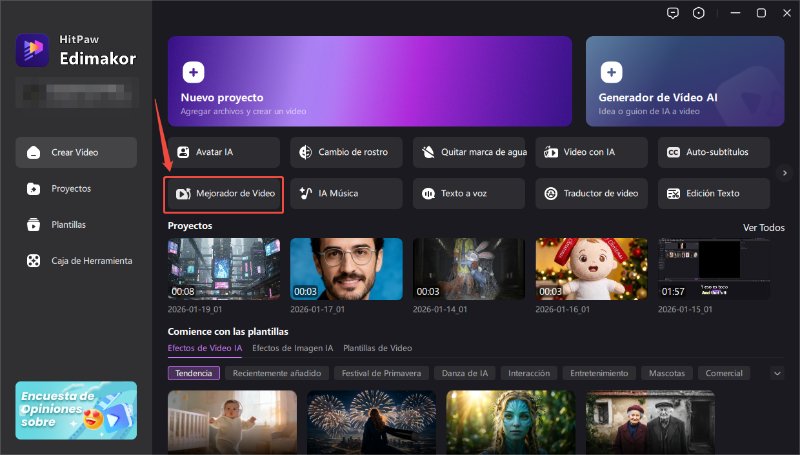Launch the IA Música tool
This screenshot has height=455, width=800.
346,193
